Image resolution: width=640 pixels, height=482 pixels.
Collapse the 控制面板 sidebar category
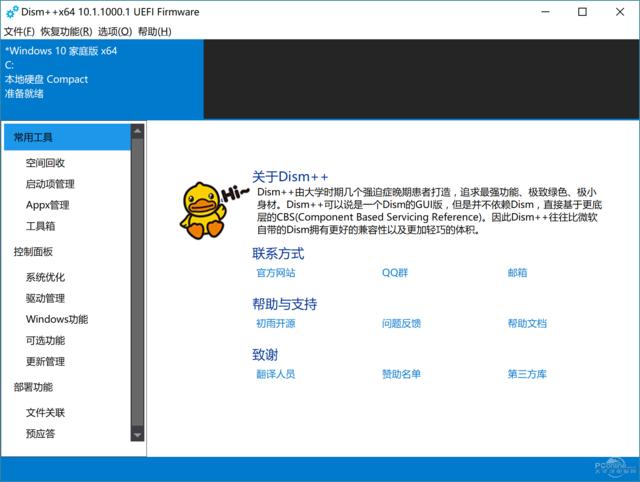click(34, 252)
